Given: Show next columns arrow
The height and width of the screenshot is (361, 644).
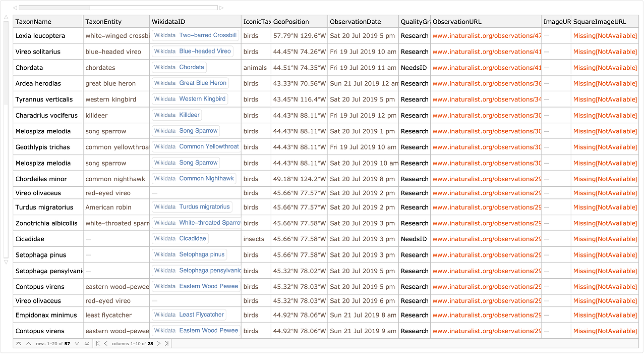Looking at the screenshot, I should 159,344.
